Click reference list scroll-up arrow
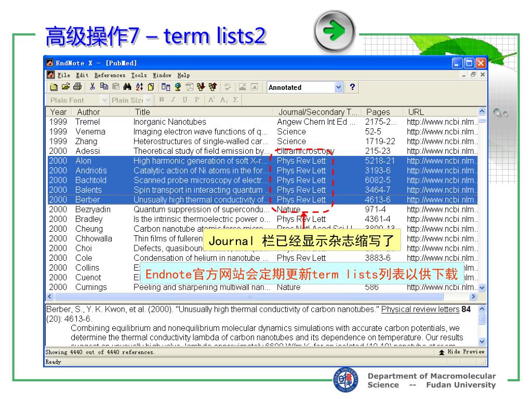532x399 pixels. pos(482,111)
